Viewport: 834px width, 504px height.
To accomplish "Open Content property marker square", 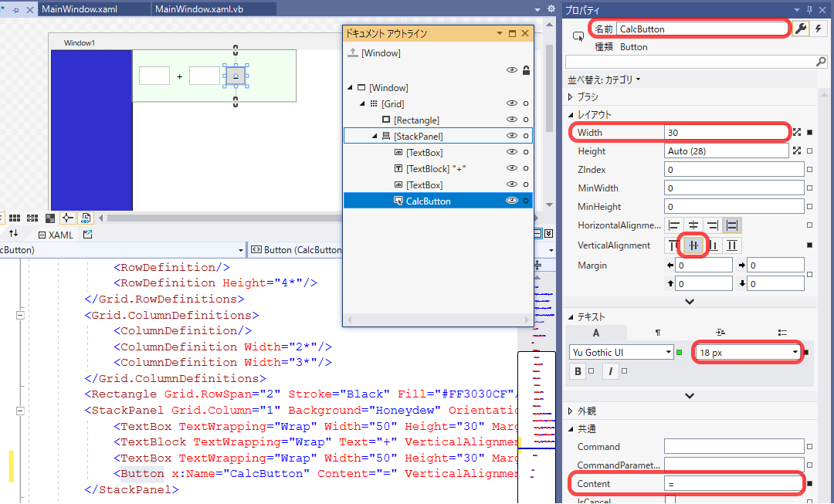I will click(x=809, y=483).
